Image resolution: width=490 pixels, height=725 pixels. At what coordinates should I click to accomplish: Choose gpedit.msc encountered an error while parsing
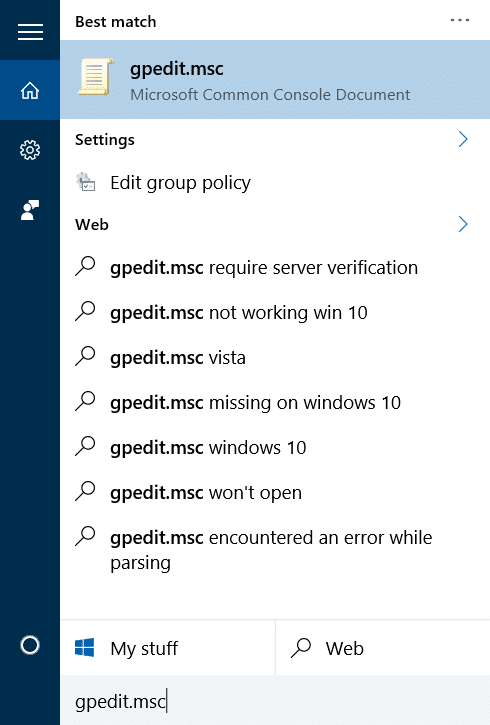[x=275, y=550]
